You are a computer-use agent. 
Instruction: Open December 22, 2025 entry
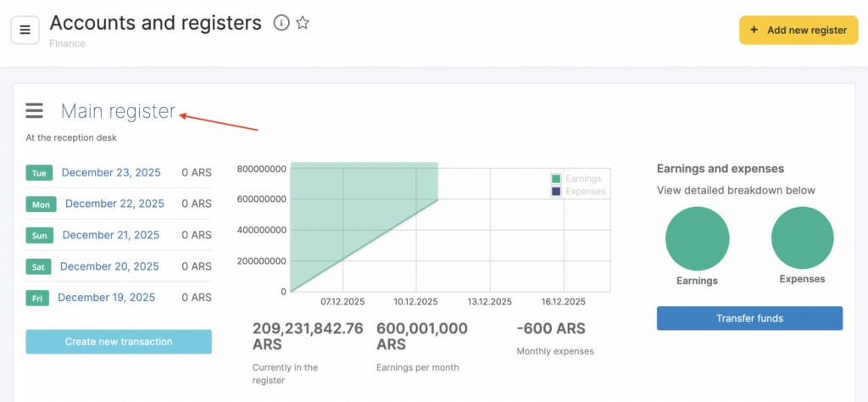coord(114,204)
